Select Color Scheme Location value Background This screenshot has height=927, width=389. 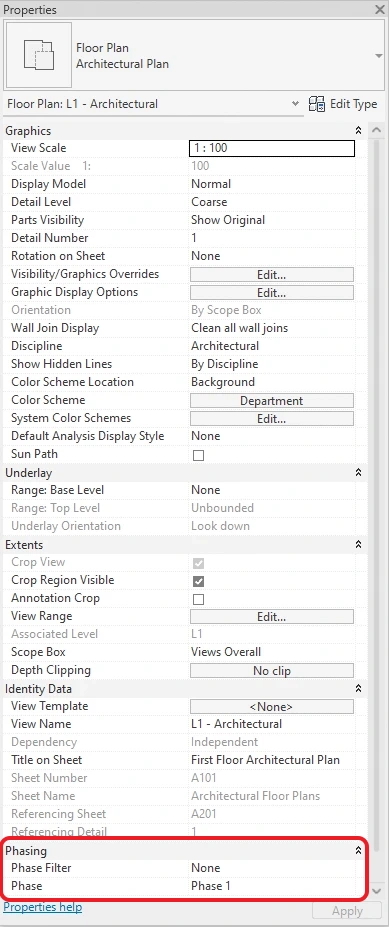point(223,382)
